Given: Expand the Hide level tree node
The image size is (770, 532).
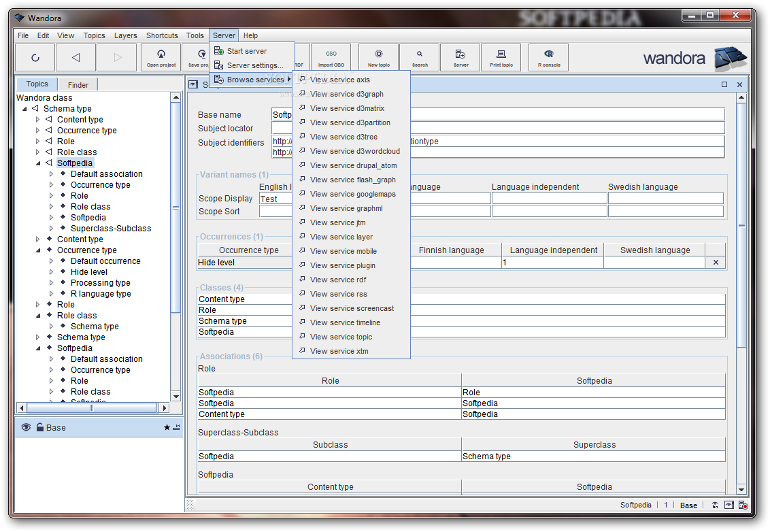Looking at the screenshot, I should 52,272.
